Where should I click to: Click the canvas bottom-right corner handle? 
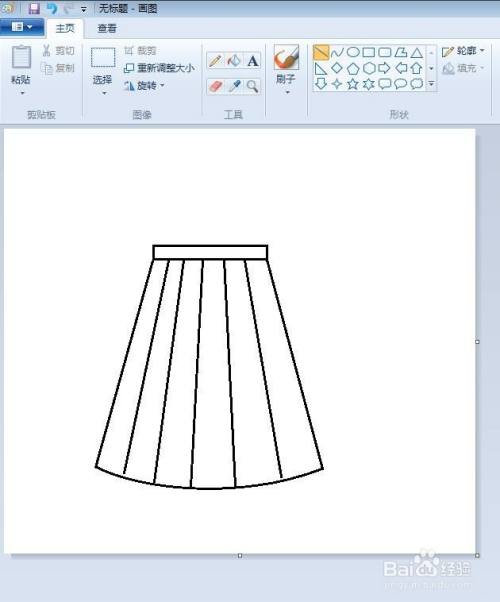477,556
